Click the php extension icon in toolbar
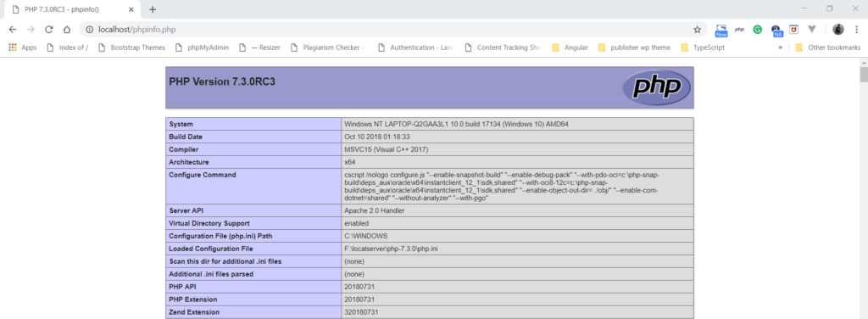Image resolution: width=868 pixels, height=319 pixels. click(x=739, y=30)
